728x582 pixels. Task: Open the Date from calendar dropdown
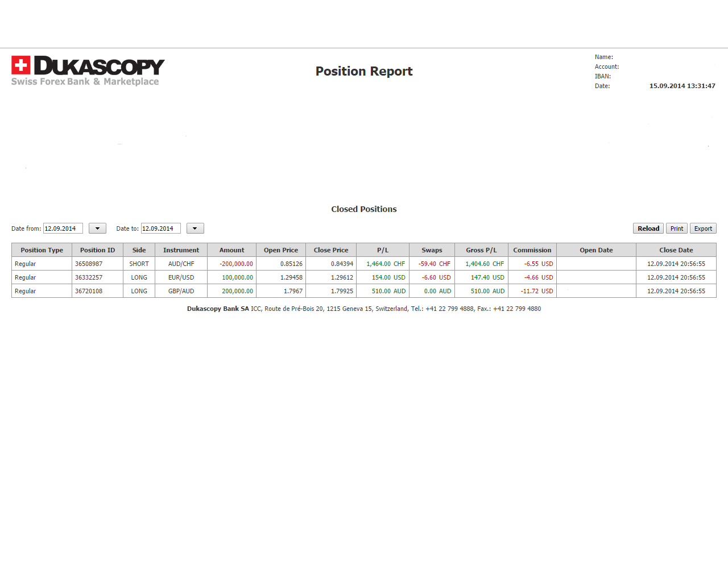[97, 228]
